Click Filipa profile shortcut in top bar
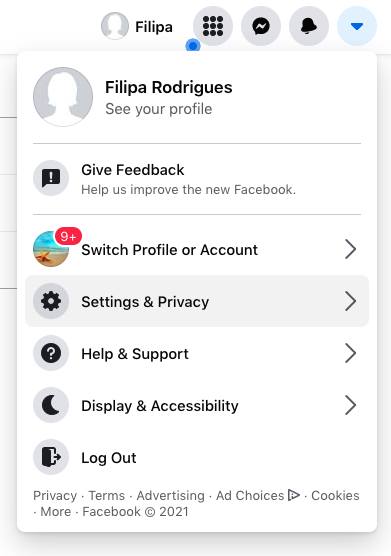 pyautogui.click(x=137, y=26)
